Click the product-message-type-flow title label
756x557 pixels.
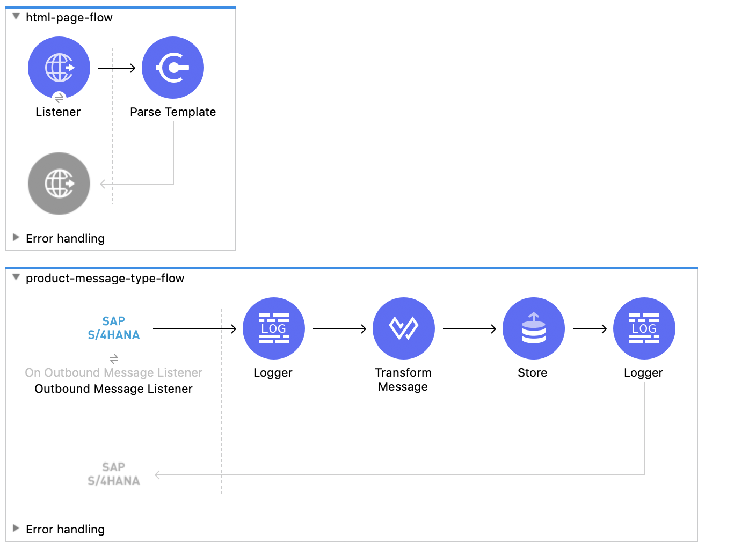(x=105, y=278)
